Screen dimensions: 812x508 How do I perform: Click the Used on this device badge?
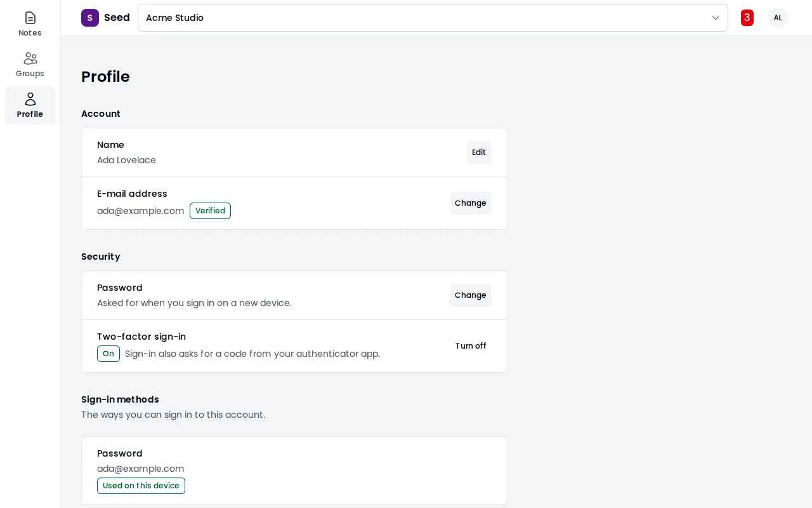click(x=141, y=486)
